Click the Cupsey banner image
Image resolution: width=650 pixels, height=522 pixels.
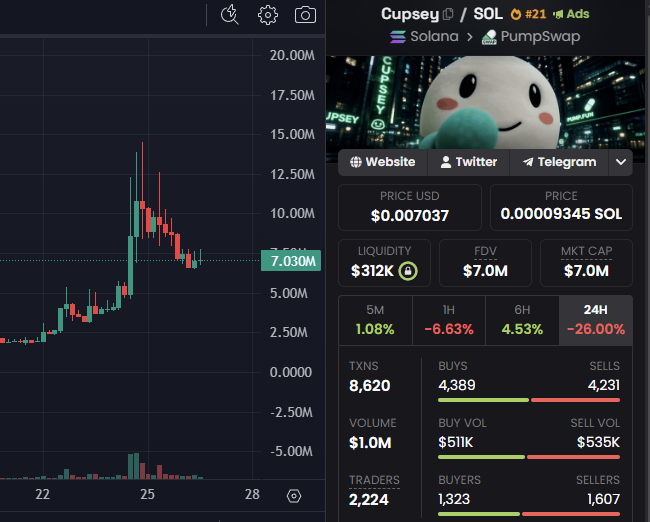click(x=485, y=103)
